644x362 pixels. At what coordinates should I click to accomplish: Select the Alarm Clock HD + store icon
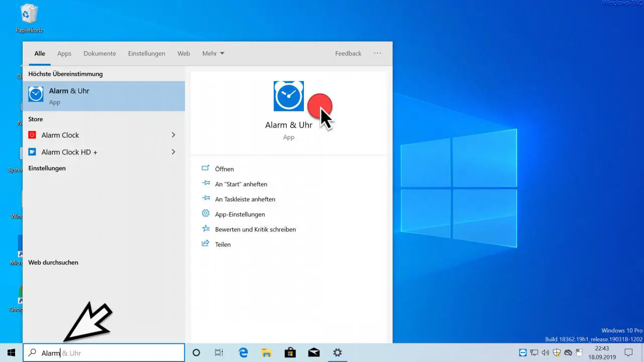tap(32, 152)
